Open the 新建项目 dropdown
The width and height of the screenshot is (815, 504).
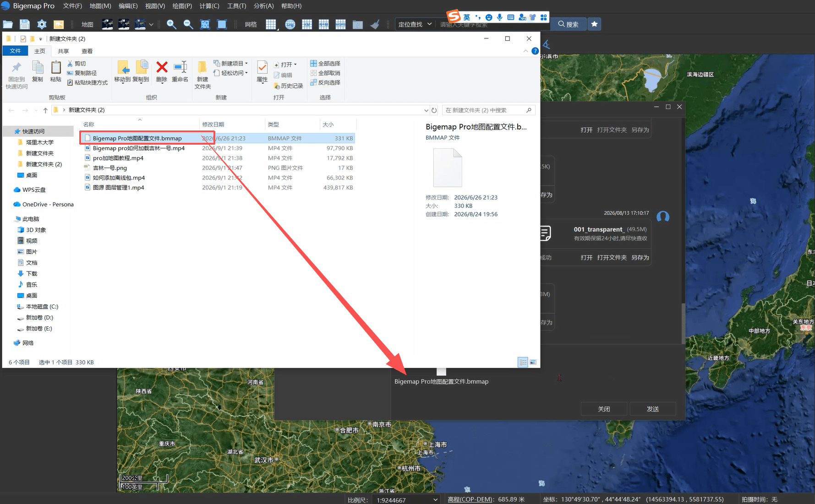(231, 64)
